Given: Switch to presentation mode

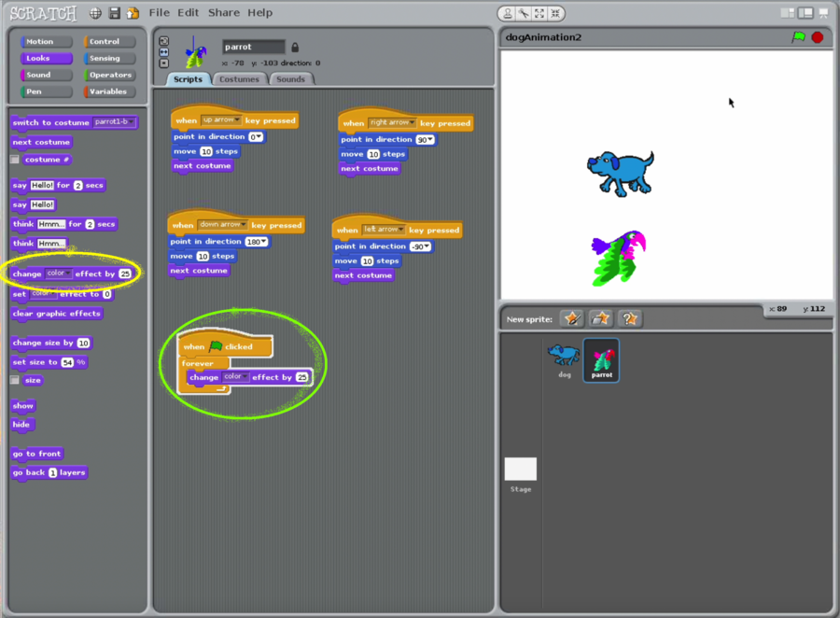Looking at the screenshot, I should click(x=822, y=13).
